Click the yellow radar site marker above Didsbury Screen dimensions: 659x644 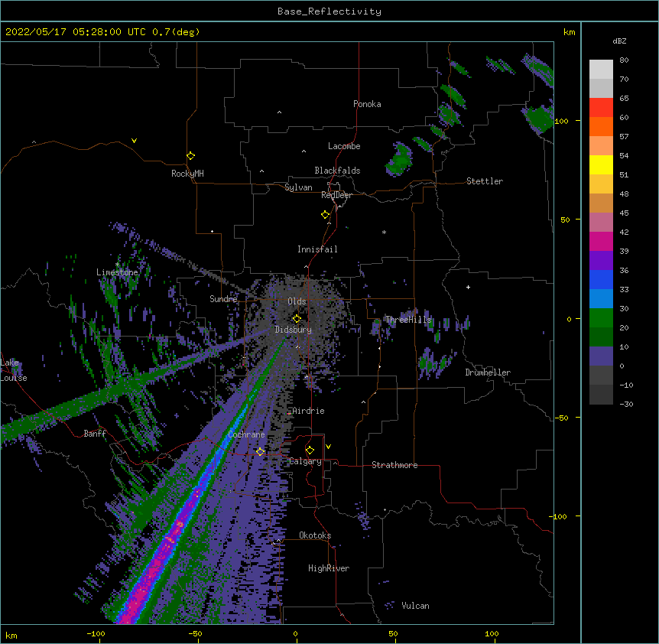click(297, 318)
